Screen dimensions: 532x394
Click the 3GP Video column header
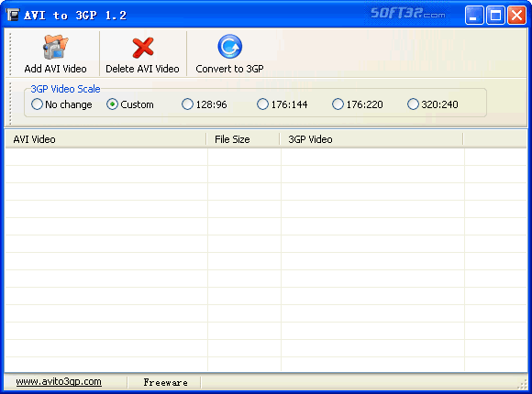371,139
